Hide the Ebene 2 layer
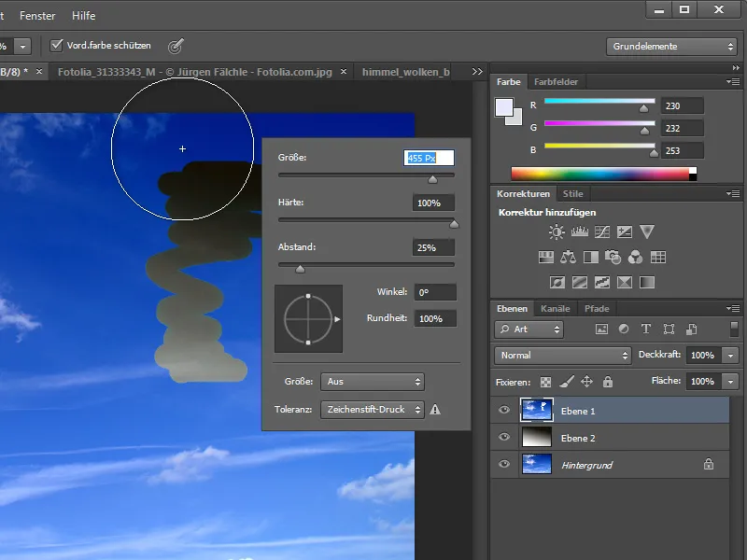The image size is (747, 560). point(504,437)
